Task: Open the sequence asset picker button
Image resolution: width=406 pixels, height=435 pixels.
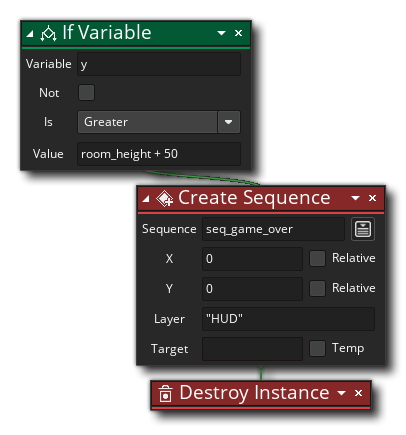Action: click(x=363, y=229)
